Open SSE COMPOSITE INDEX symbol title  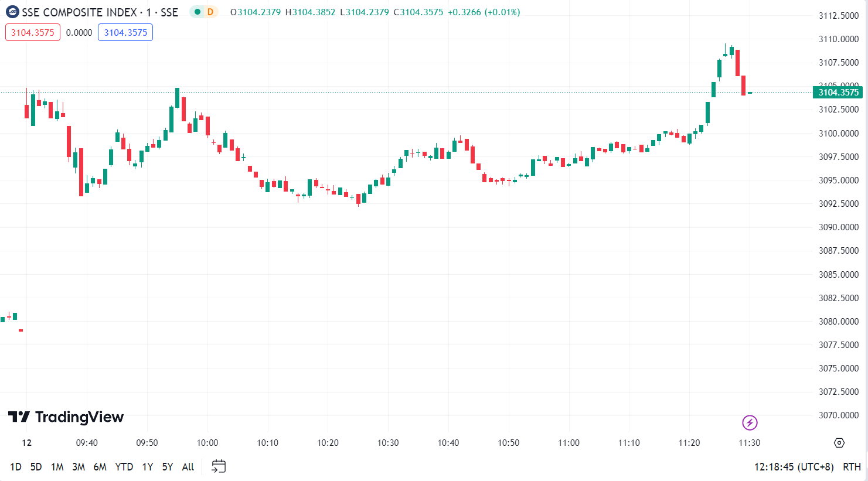point(79,12)
